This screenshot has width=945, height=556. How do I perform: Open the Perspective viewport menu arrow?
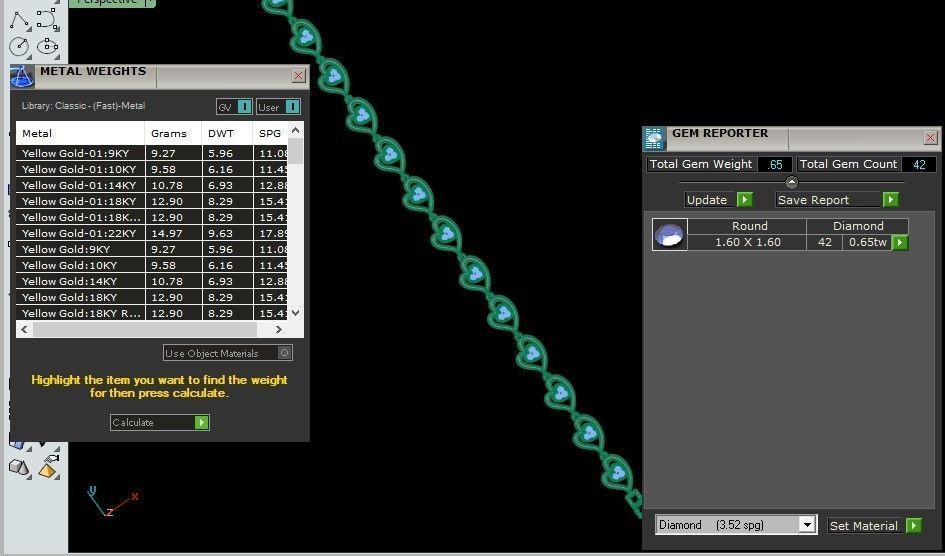pyautogui.click(x=149, y=2)
